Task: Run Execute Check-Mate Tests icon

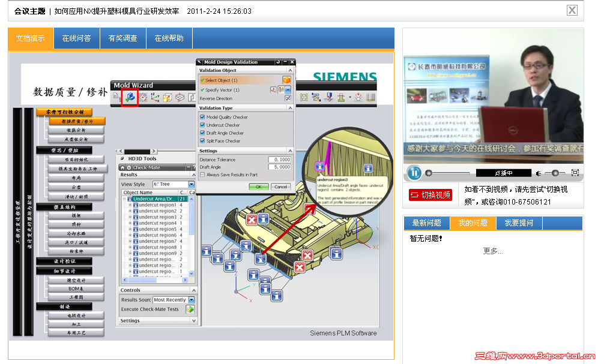Action: click(x=190, y=309)
